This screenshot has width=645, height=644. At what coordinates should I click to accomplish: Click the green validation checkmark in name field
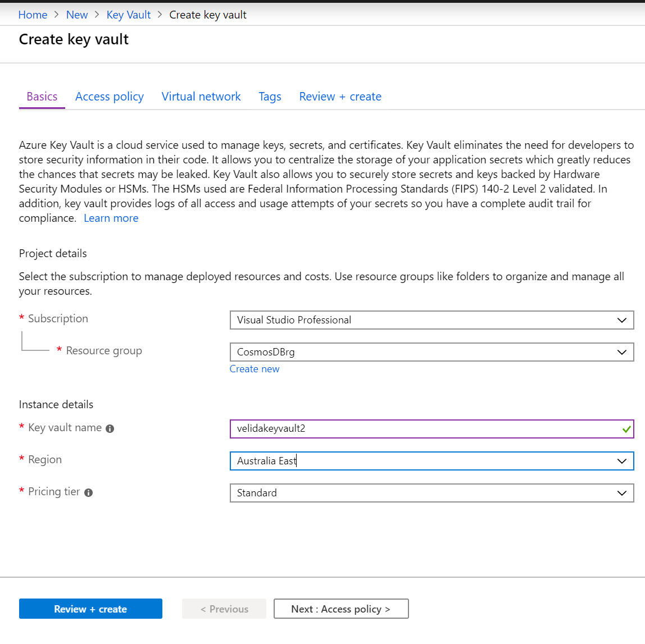pos(626,430)
